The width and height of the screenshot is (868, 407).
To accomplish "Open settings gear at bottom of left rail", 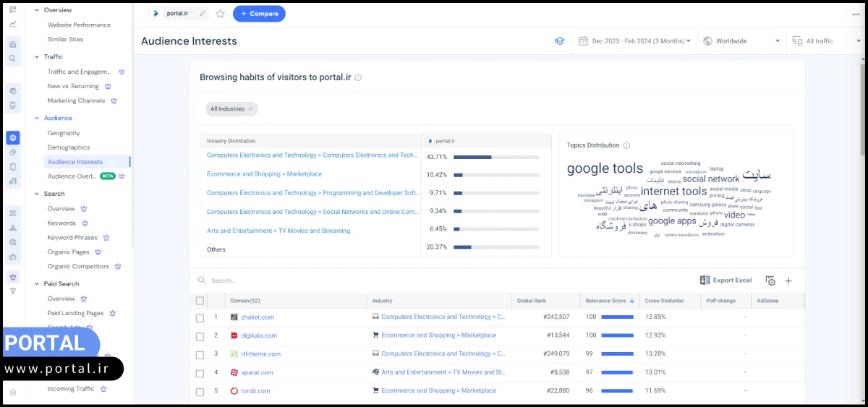I will pos(12,393).
